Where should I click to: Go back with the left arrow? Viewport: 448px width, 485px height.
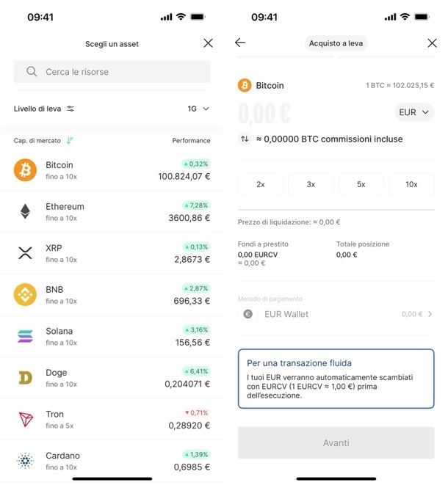coord(240,43)
